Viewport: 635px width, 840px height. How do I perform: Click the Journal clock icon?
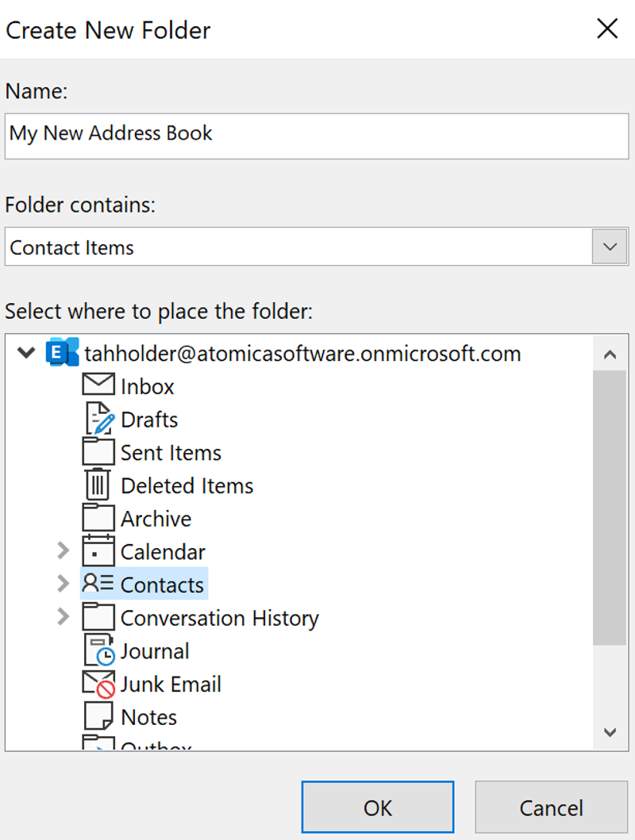click(x=98, y=650)
